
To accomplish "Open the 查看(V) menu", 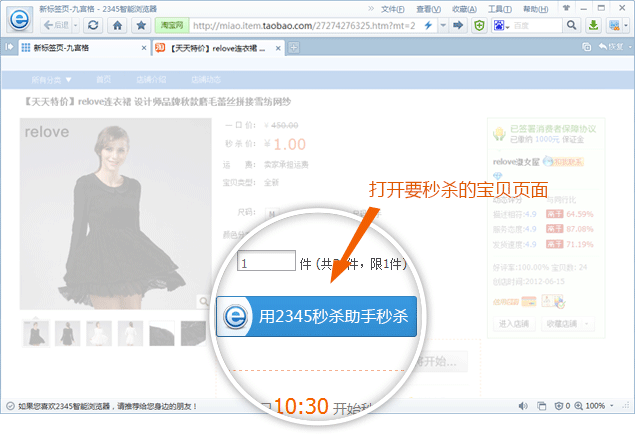I will click(x=428, y=9).
